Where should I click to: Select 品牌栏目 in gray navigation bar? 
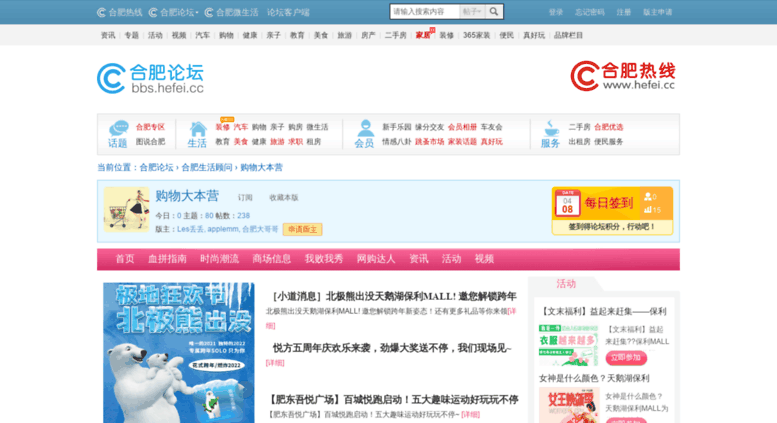pos(568,35)
